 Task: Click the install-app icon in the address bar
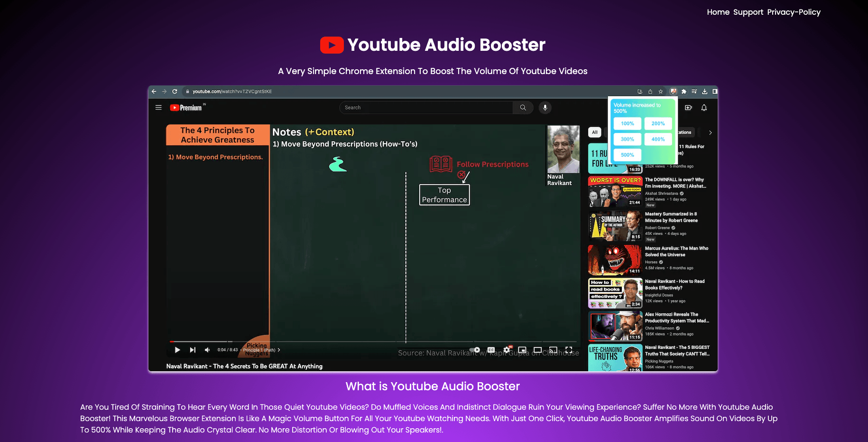coord(640,92)
